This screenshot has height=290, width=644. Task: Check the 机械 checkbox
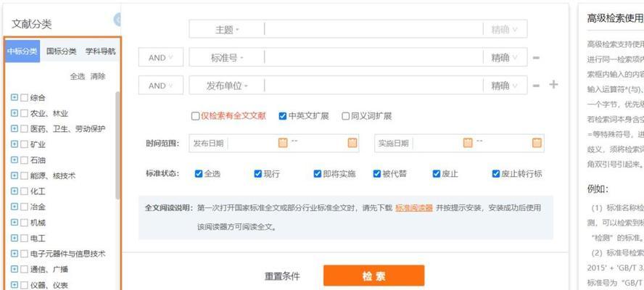[24, 223]
